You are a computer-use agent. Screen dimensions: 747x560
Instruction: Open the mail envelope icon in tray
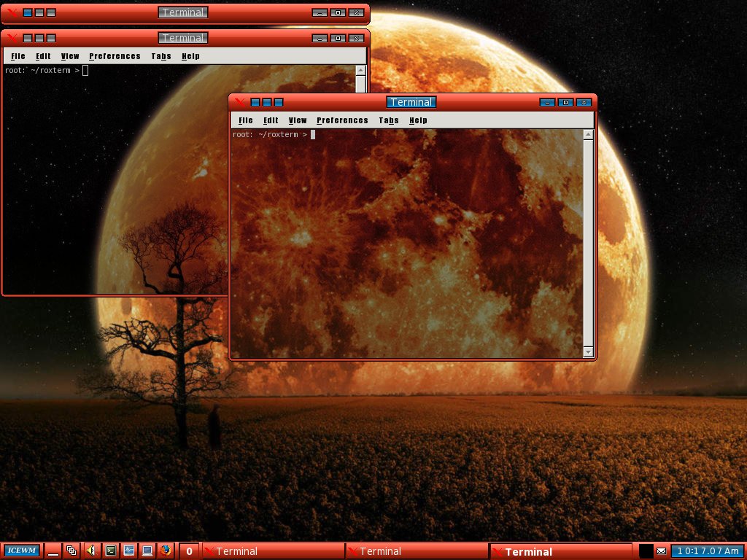click(x=661, y=551)
